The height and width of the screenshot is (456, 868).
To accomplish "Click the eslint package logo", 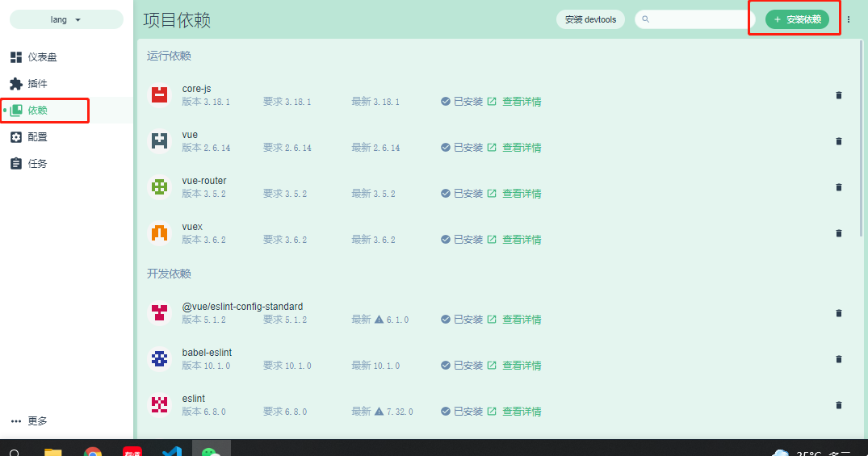I will click(159, 404).
